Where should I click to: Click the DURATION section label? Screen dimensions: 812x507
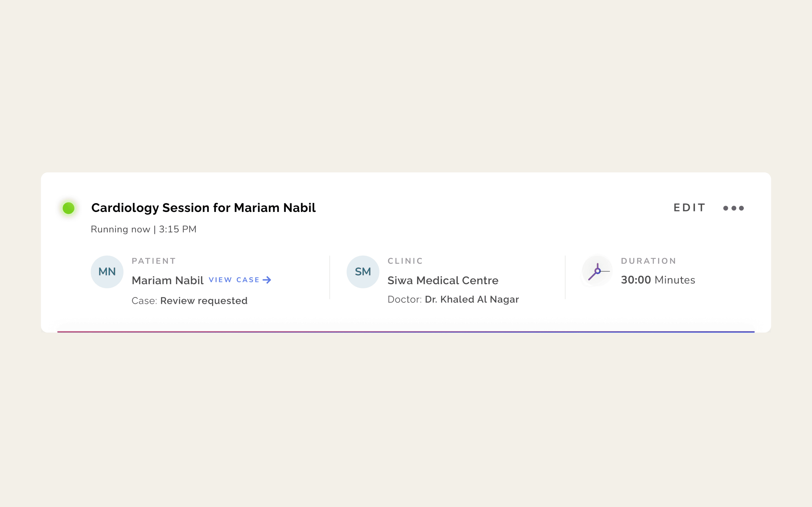[648, 261]
